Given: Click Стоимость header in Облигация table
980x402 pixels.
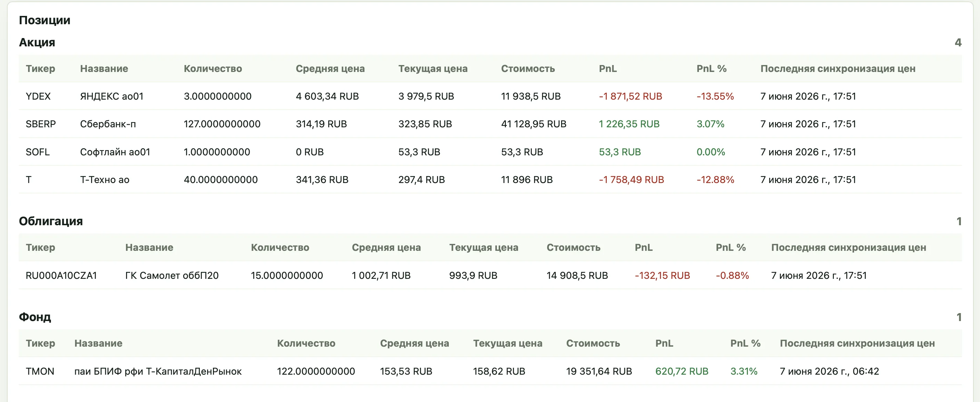Looking at the screenshot, I should (573, 247).
